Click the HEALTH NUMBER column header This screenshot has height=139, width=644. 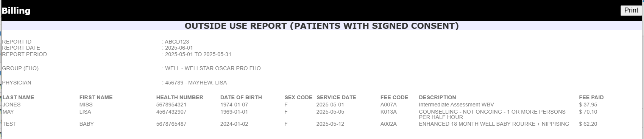tap(180, 97)
